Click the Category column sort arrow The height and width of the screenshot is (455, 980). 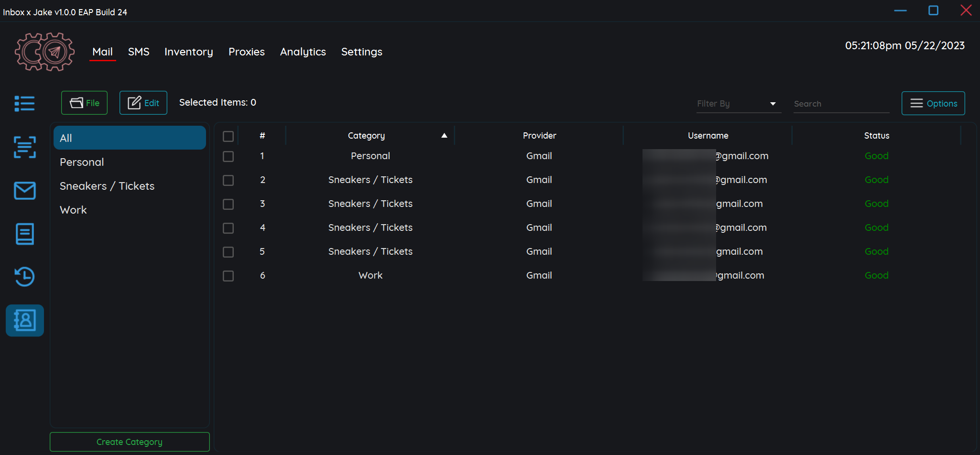(444, 136)
